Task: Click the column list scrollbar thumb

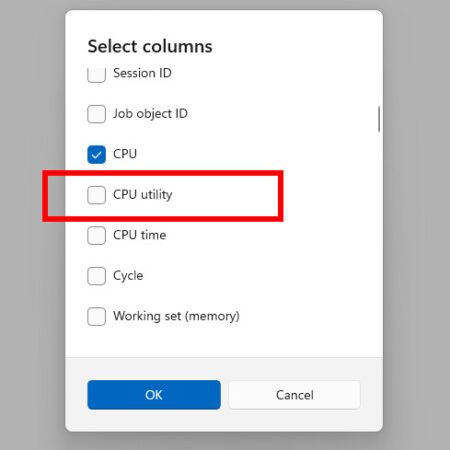Action: click(x=379, y=119)
